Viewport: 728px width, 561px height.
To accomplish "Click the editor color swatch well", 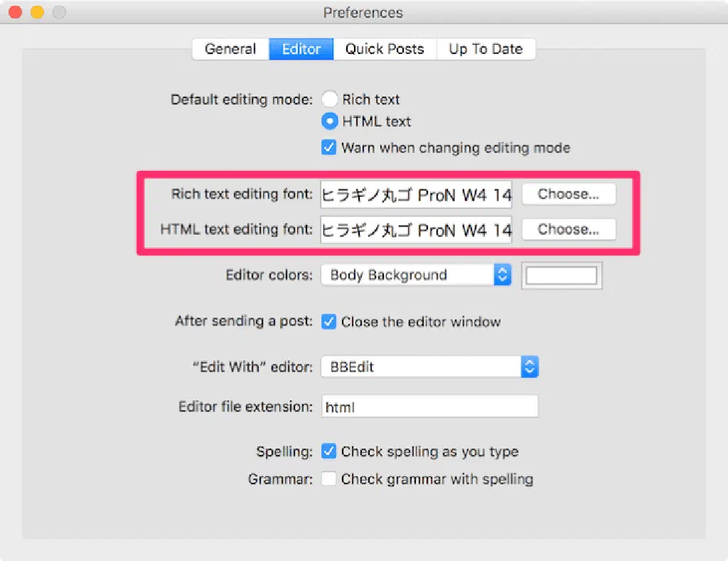I will point(562,275).
